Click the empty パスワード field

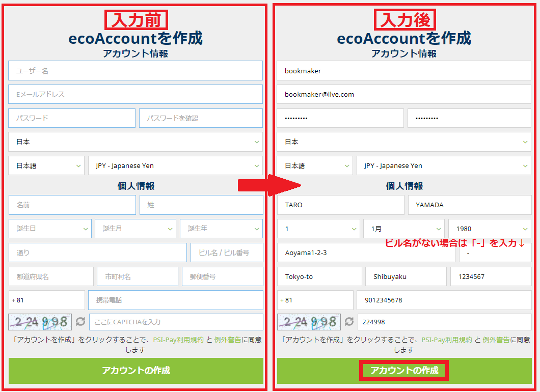tap(72, 118)
